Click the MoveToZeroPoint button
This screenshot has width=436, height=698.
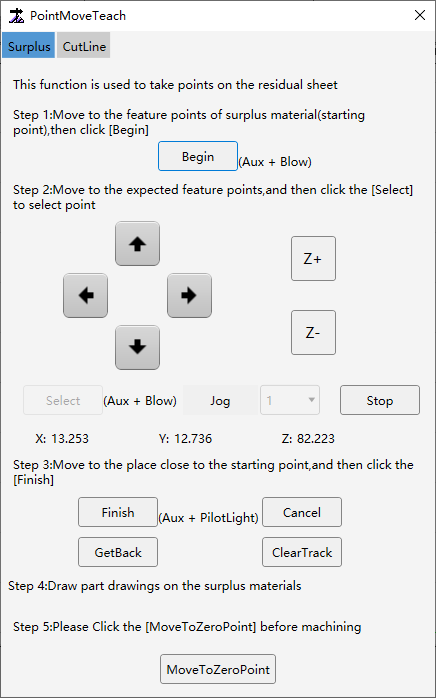pyautogui.click(x=218, y=669)
